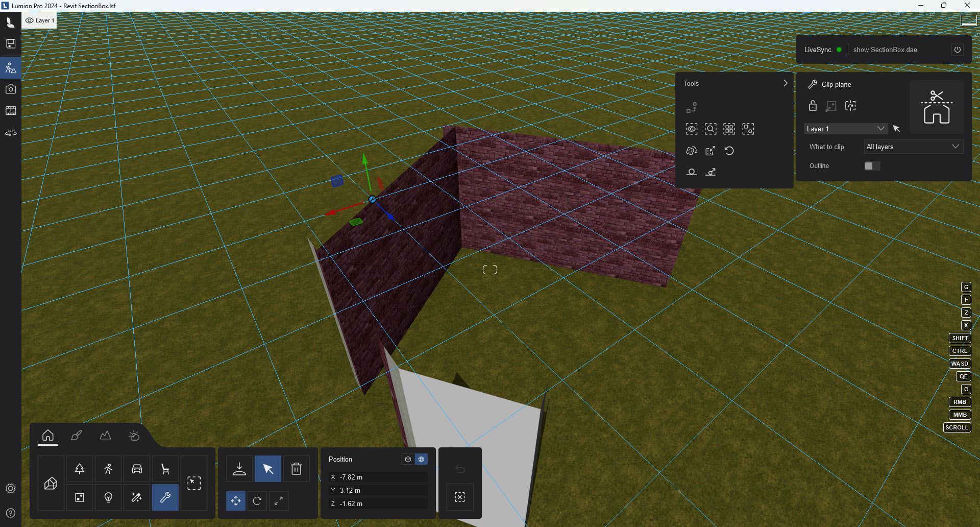Collapse the Tools panel with the chevron
Image resolution: width=980 pixels, height=527 pixels.
(785, 83)
